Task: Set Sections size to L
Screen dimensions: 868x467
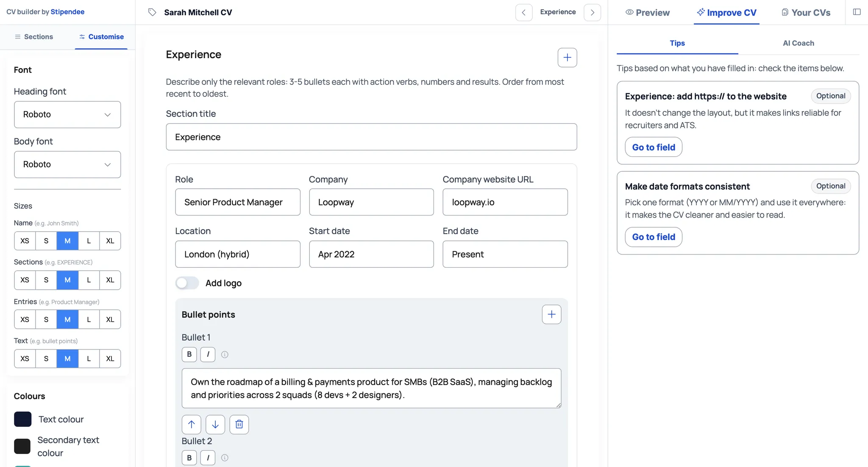Action: point(89,280)
